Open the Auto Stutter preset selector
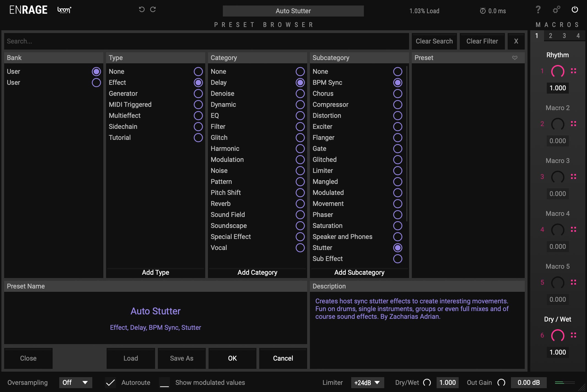The width and height of the screenshot is (587, 392). (293, 11)
